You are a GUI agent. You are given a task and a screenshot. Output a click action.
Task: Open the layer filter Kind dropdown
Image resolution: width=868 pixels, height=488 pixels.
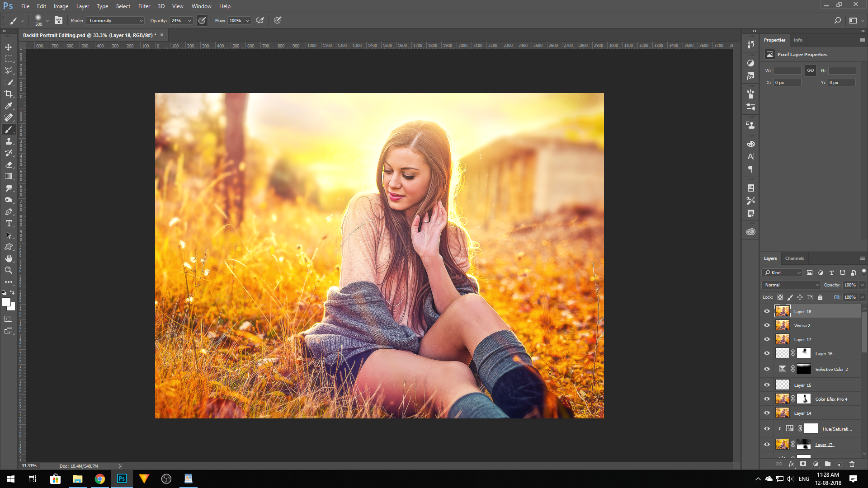(782, 272)
